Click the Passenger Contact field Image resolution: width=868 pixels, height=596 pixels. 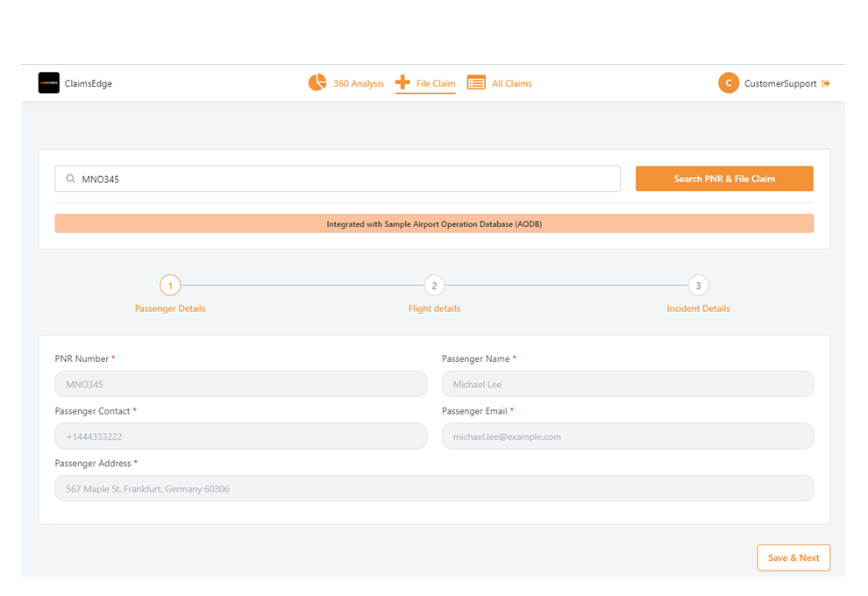[240, 436]
